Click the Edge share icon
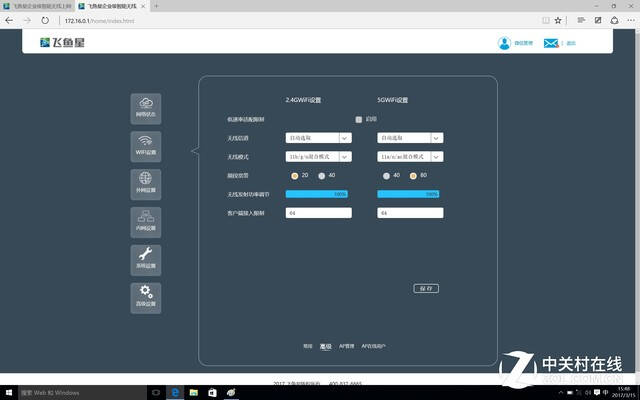This screenshot has height=400, width=640. (614, 20)
